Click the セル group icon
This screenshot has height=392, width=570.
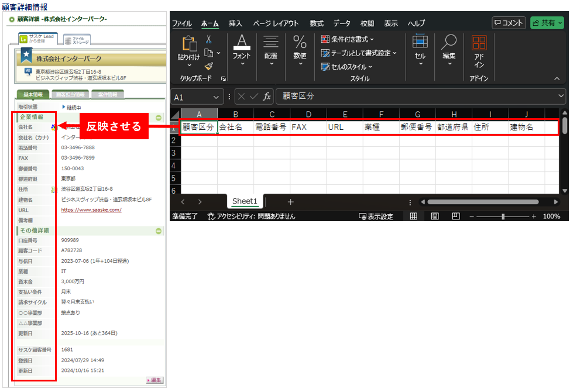[420, 42]
